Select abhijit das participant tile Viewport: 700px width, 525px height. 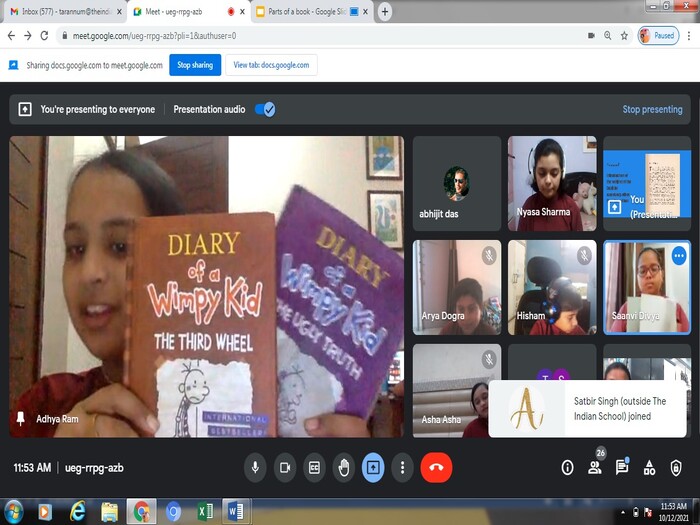(457, 183)
